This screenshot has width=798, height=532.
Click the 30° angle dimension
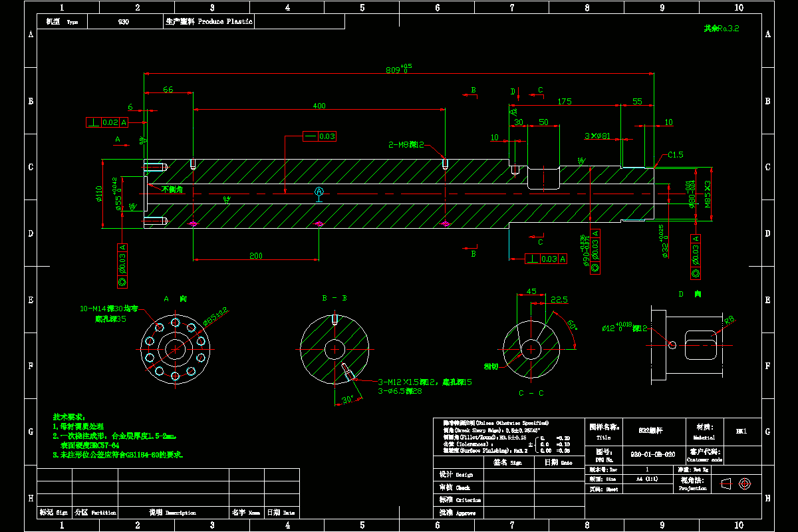tap(348, 400)
